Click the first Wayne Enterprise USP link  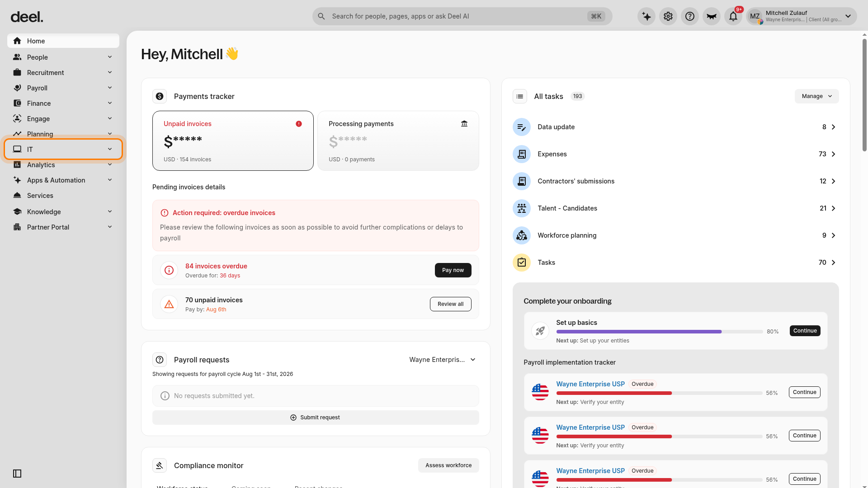tap(590, 384)
